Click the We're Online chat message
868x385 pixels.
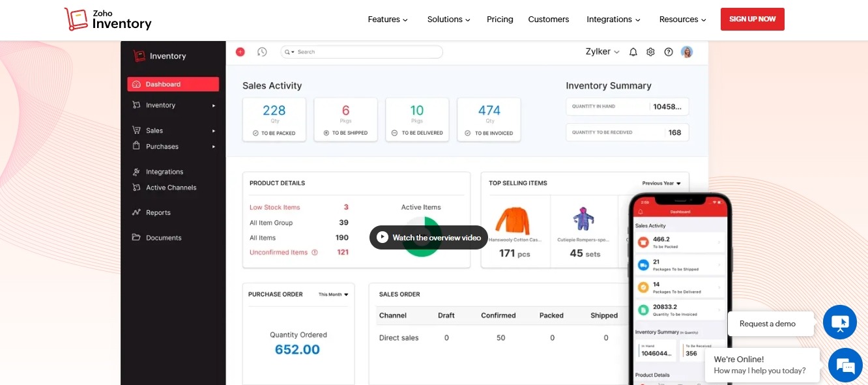coord(762,365)
